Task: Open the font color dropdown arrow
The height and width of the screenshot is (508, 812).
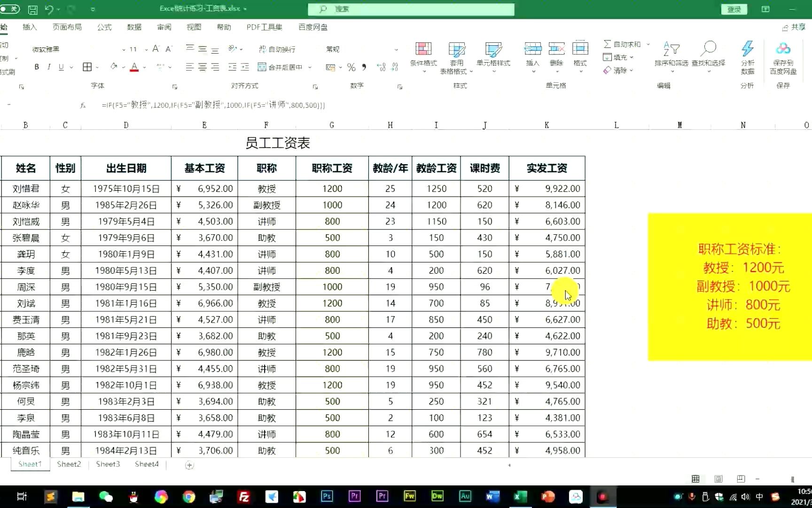Action: pos(144,67)
